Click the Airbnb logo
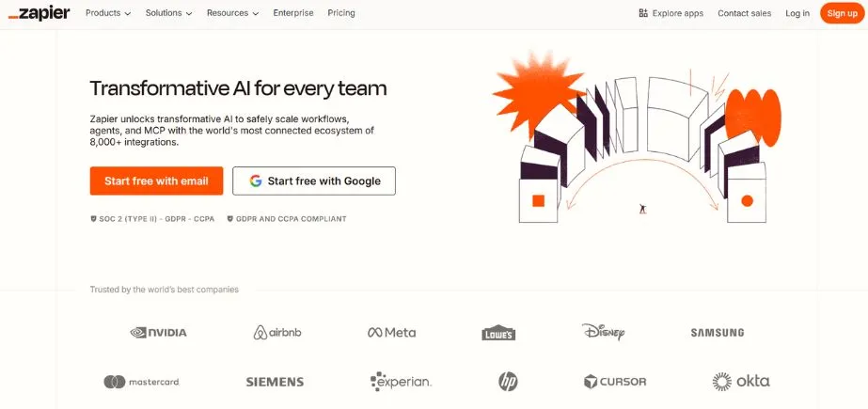The image size is (868, 409). point(277,333)
